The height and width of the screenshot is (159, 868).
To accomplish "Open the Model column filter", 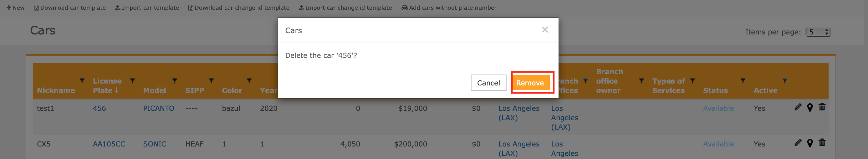I will click(175, 81).
